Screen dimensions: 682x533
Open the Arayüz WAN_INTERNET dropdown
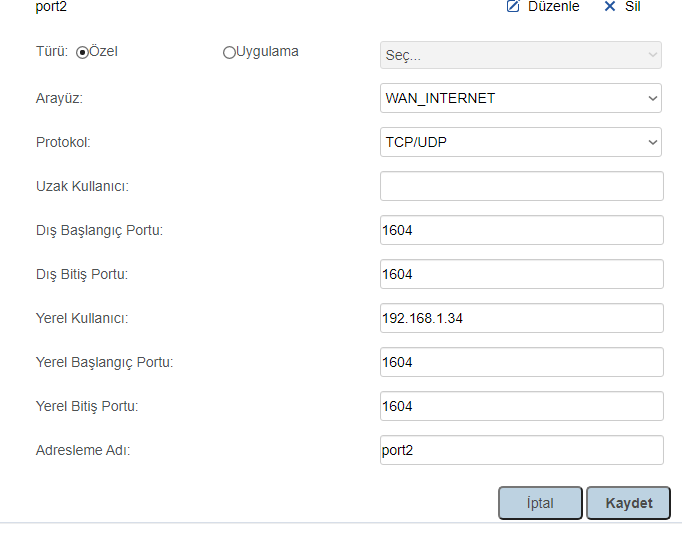tap(521, 98)
